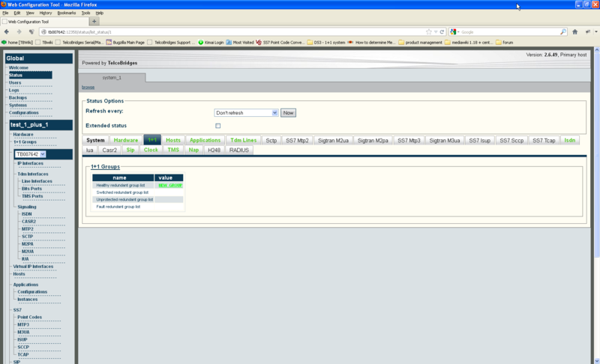Switch to the Isdn status tab

coord(570,140)
